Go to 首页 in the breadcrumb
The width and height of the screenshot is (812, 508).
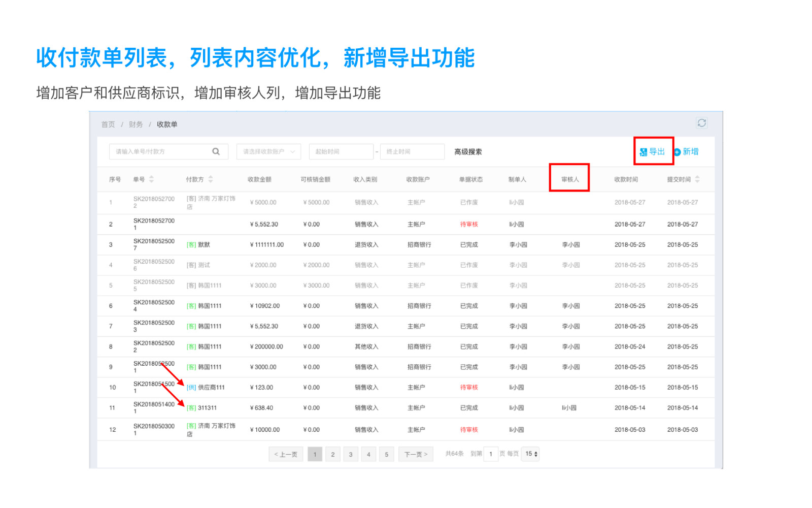point(108,124)
